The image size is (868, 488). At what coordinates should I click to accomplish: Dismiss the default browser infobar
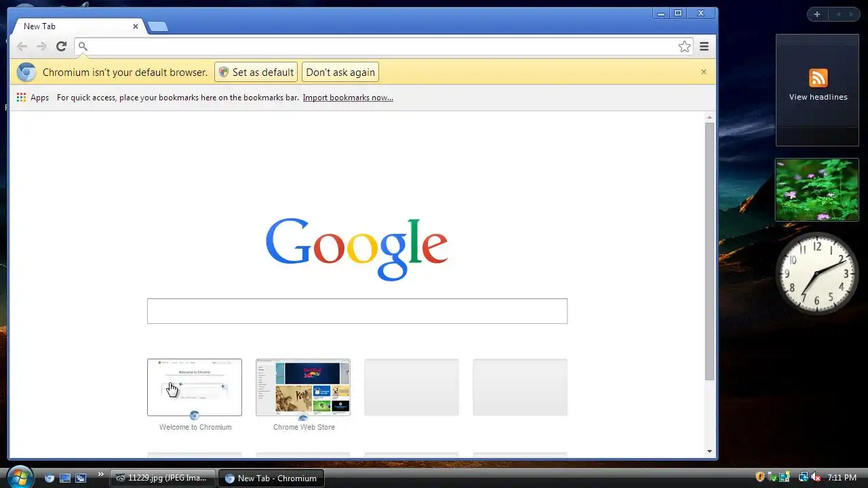coord(703,72)
